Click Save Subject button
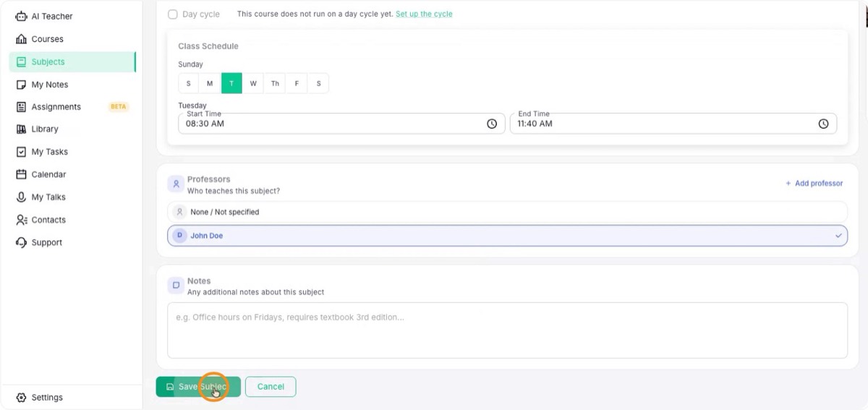The image size is (868, 410). pyautogui.click(x=198, y=387)
